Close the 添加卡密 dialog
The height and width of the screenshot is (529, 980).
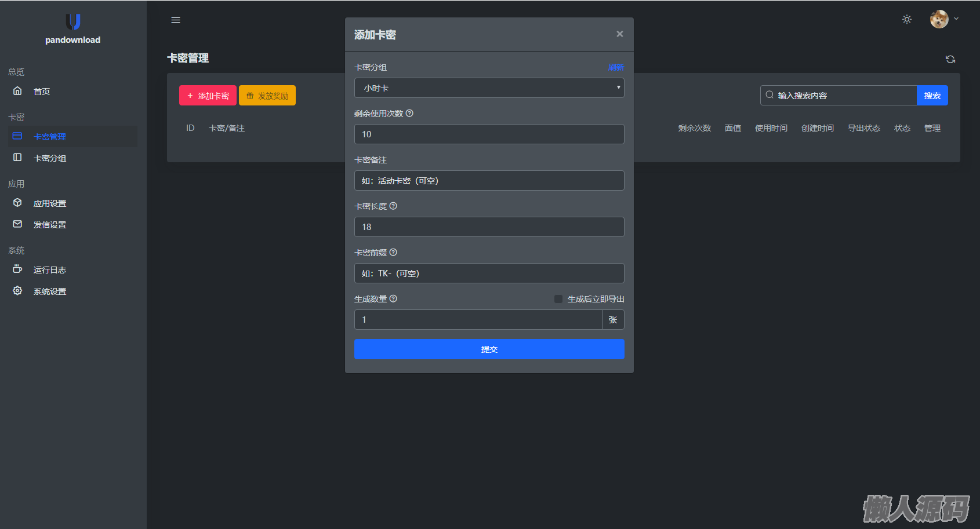[620, 34]
